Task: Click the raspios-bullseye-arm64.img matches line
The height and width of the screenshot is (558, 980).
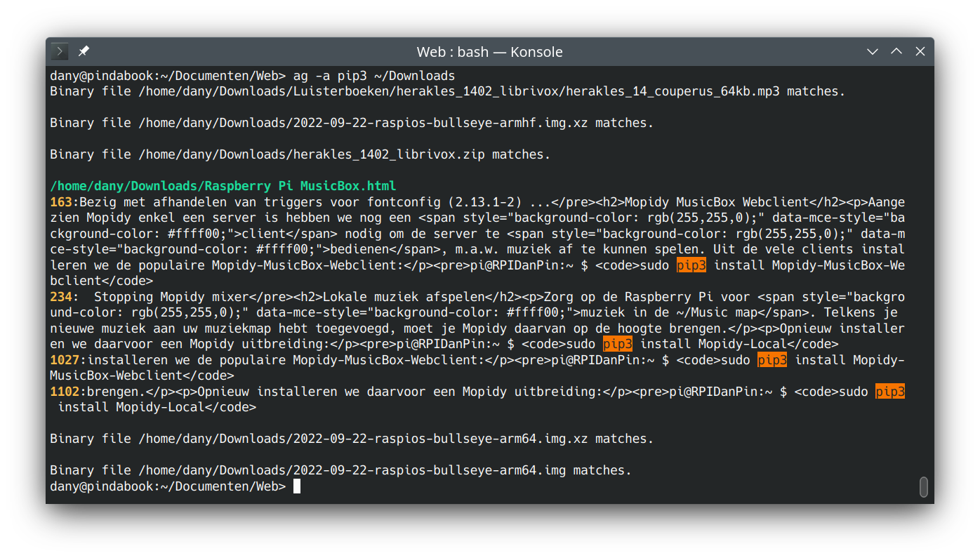Action: coord(340,470)
